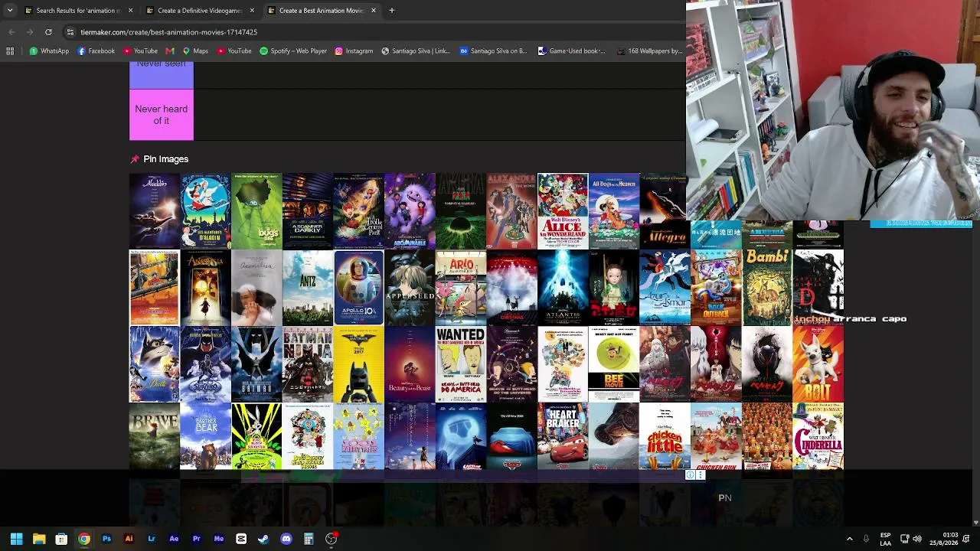
Task: Select the Appleseed movie poster
Action: click(x=410, y=288)
